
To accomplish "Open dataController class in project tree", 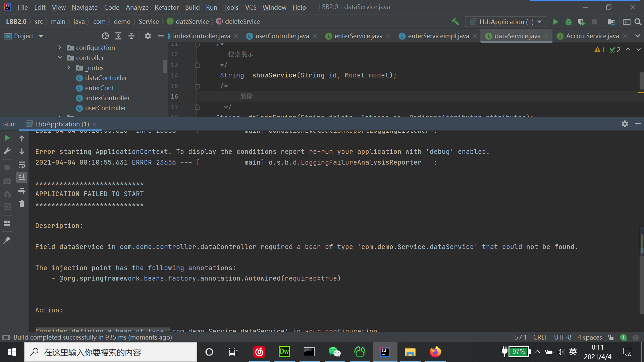I will point(106,78).
